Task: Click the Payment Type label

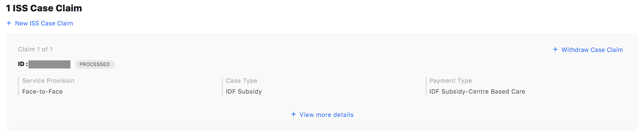Action: (x=450, y=81)
